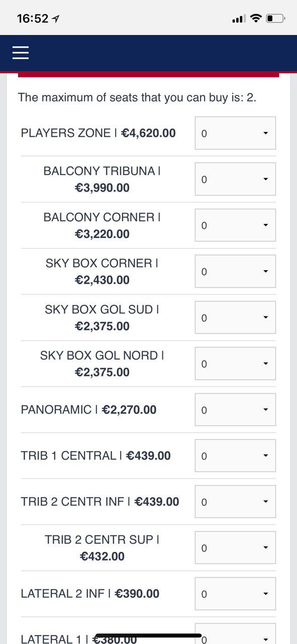Select seats for TRIB 1 CENTRAL
The height and width of the screenshot is (644, 297).
(235, 455)
